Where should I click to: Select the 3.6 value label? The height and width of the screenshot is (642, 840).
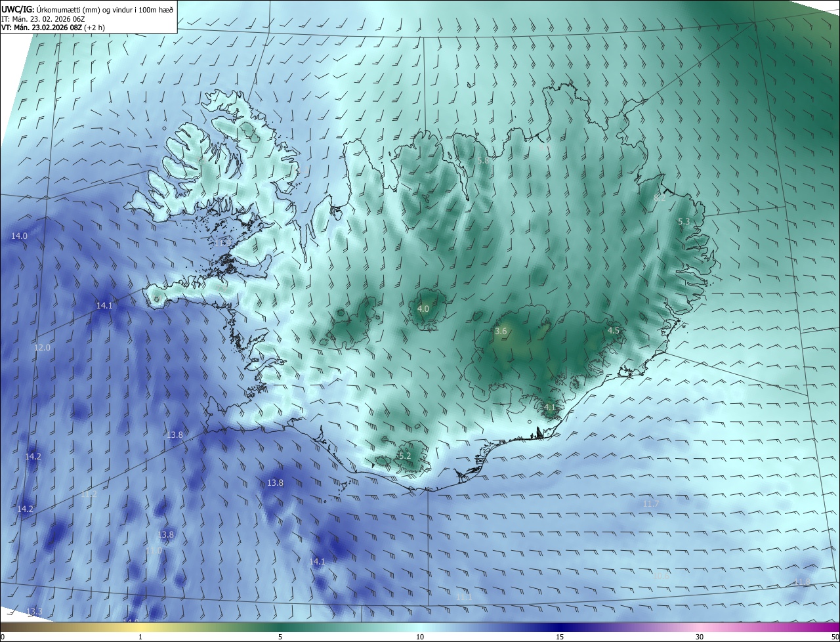[x=501, y=332]
